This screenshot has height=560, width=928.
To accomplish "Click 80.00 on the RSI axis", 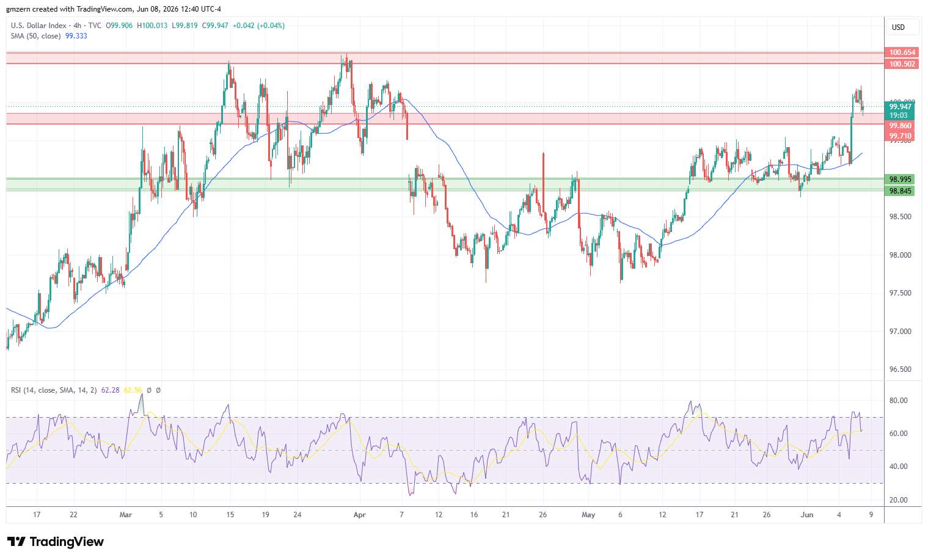I will 899,401.
